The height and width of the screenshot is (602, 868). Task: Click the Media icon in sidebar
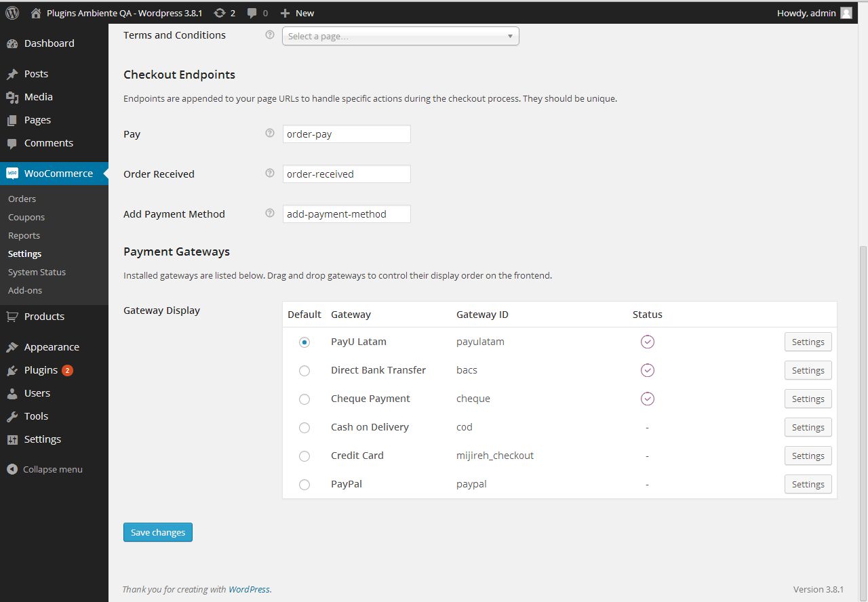point(12,97)
